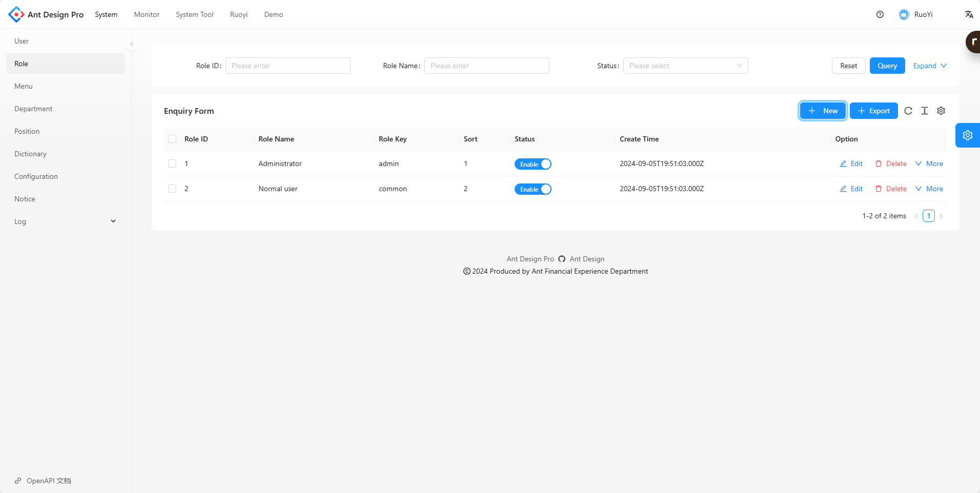
Task: Open the table density icon
Action: click(x=925, y=111)
